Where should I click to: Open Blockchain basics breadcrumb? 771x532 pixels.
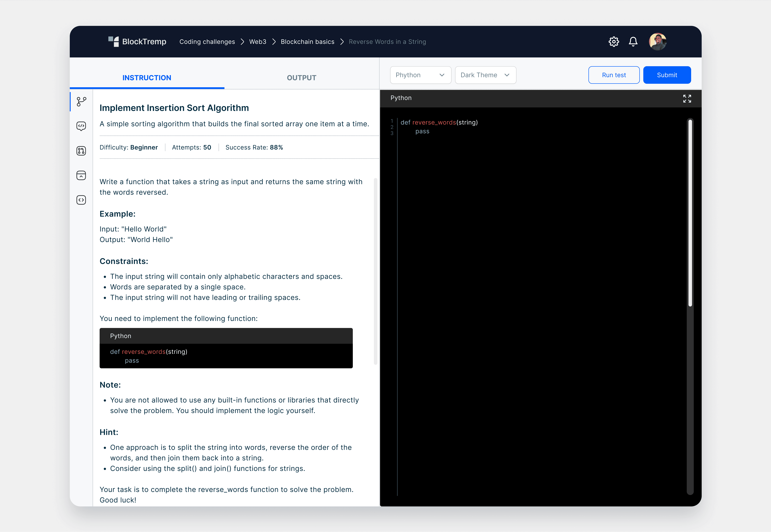pos(307,42)
